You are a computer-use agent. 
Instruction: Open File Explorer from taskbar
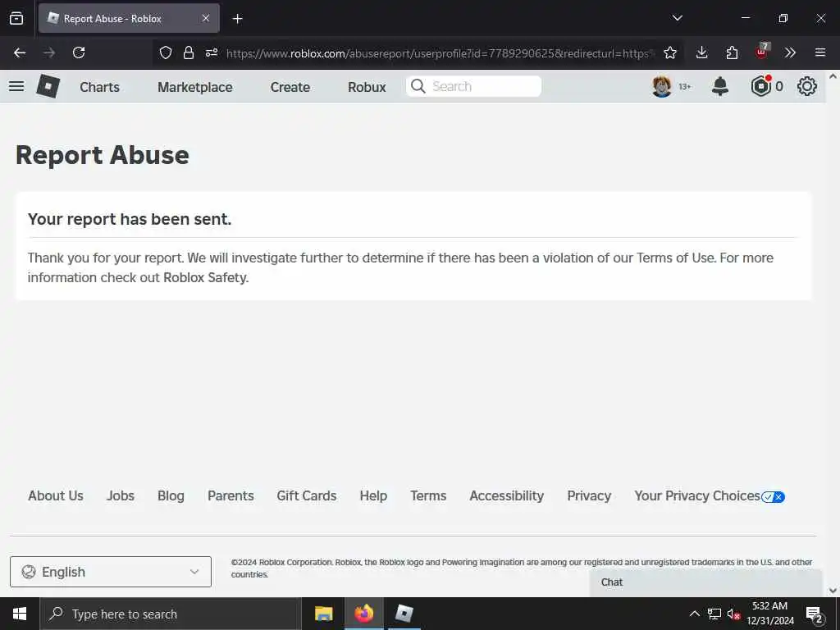point(323,614)
